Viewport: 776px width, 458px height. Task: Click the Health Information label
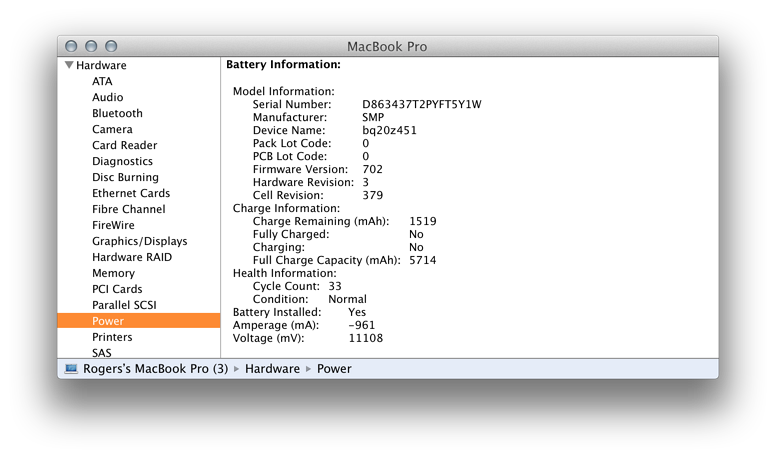click(x=285, y=273)
